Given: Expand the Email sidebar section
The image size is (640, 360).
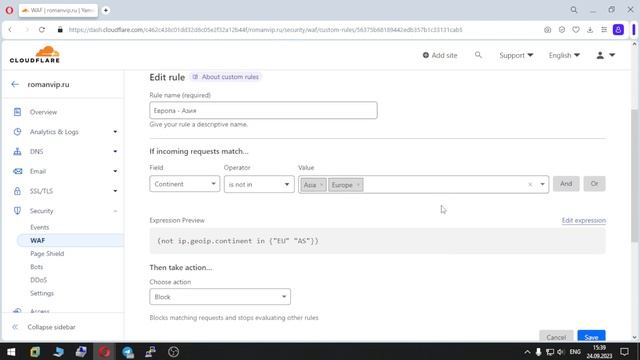Looking at the screenshot, I should point(115,171).
